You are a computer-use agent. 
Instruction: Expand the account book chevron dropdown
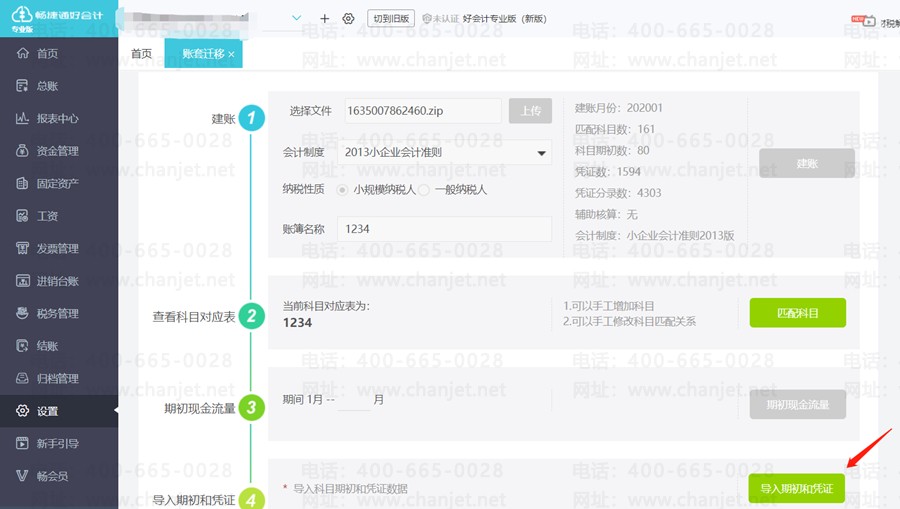(x=296, y=18)
